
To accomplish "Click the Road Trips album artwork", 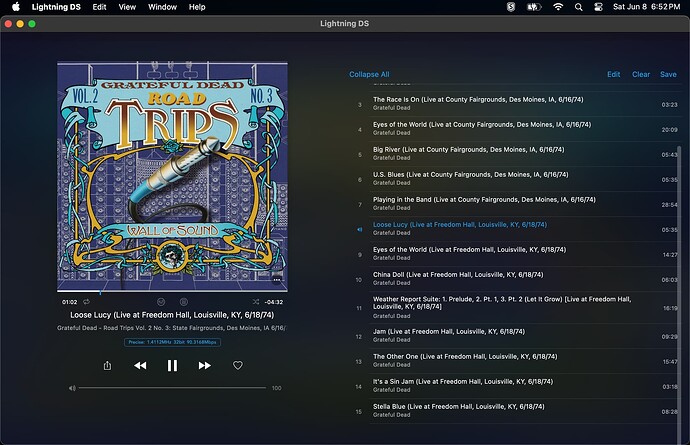I will point(172,176).
